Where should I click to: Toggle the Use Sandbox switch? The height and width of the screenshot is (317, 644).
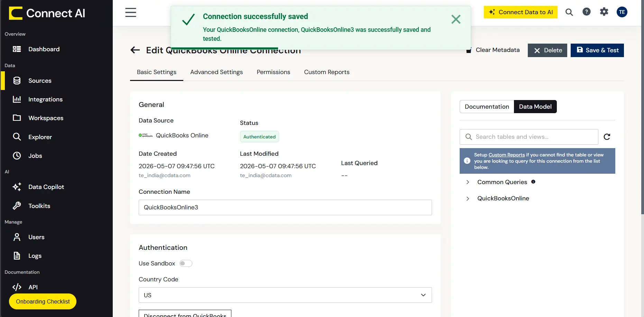[x=186, y=263]
